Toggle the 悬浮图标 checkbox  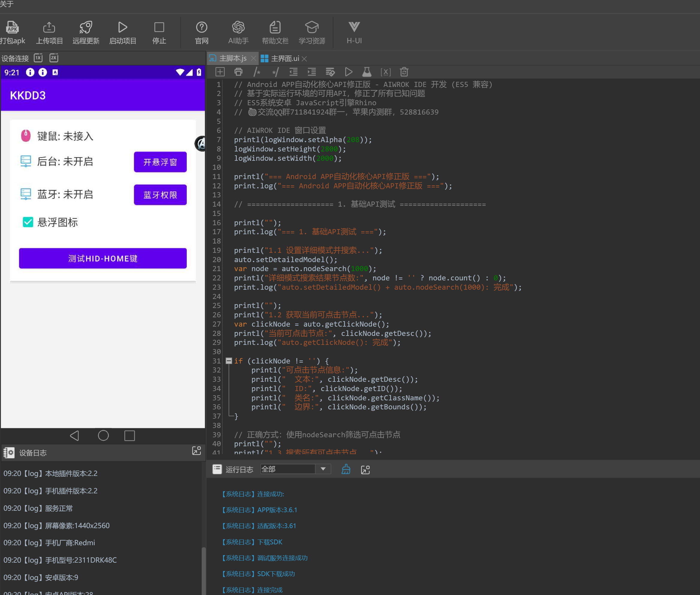[28, 222]
